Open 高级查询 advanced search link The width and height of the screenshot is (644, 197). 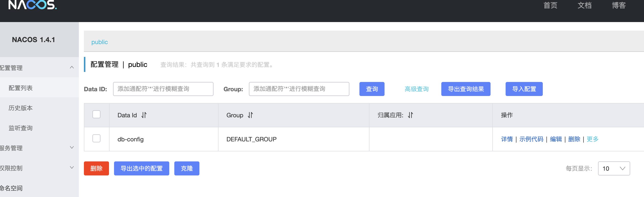click(416, 89)
